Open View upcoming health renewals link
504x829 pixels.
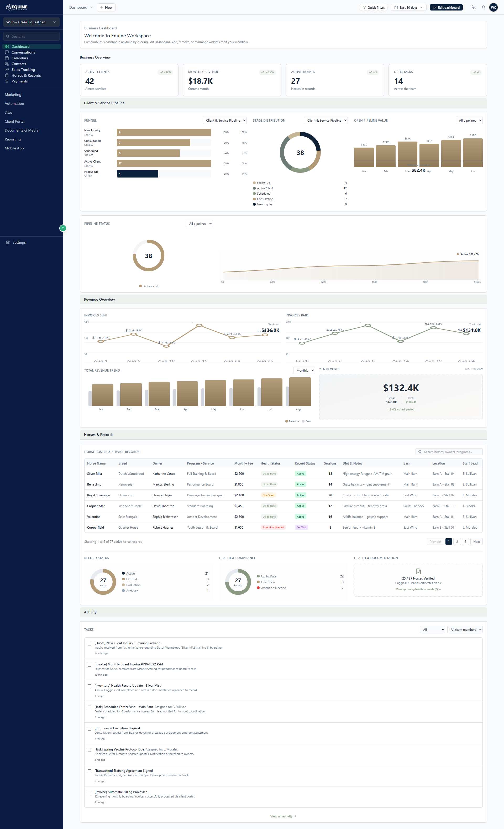[418, 589]
